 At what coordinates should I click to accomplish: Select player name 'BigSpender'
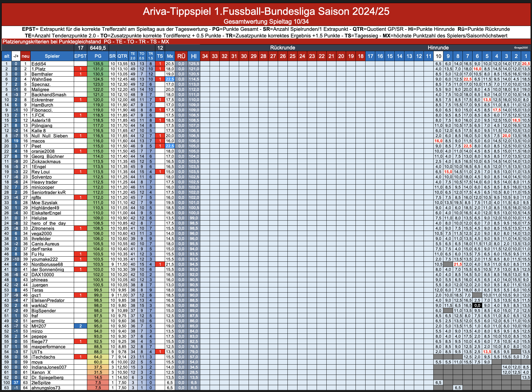tap(43, 311)
